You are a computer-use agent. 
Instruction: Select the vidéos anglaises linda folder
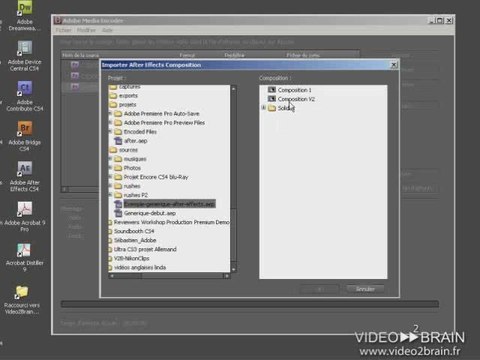[x=140, y=267]
